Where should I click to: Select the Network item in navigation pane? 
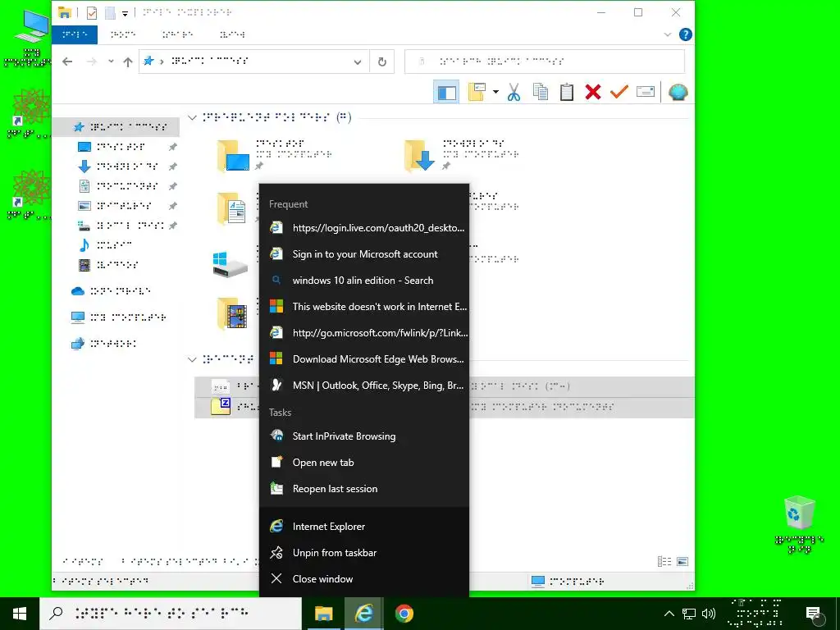[104, 344]
